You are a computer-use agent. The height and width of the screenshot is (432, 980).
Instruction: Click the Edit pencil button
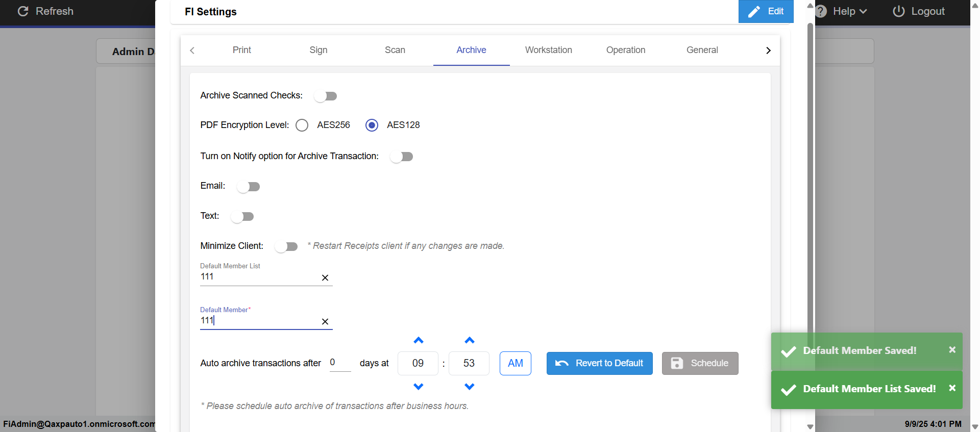tap(766, 11)
